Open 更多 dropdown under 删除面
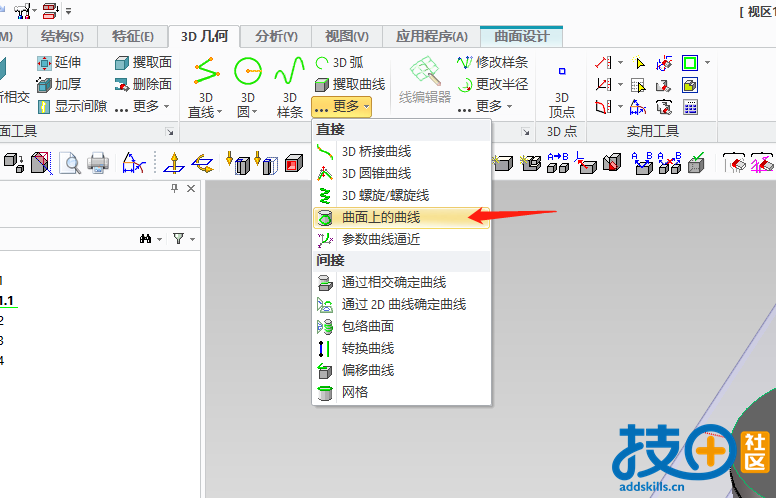Screen dimensions: 776x498 [x=142, y=106]
